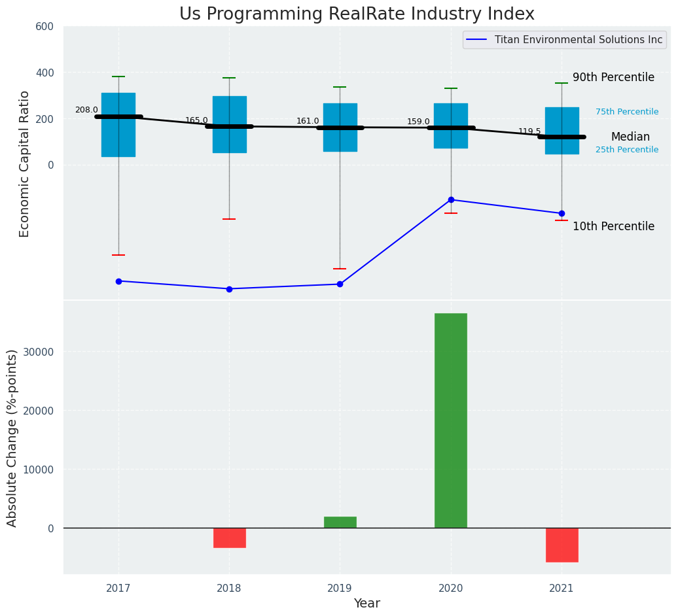The image size is (678, 616).
Task: Click the red 2018 absolute change bar
Action: pyautogui.click(x=229, y=538)
